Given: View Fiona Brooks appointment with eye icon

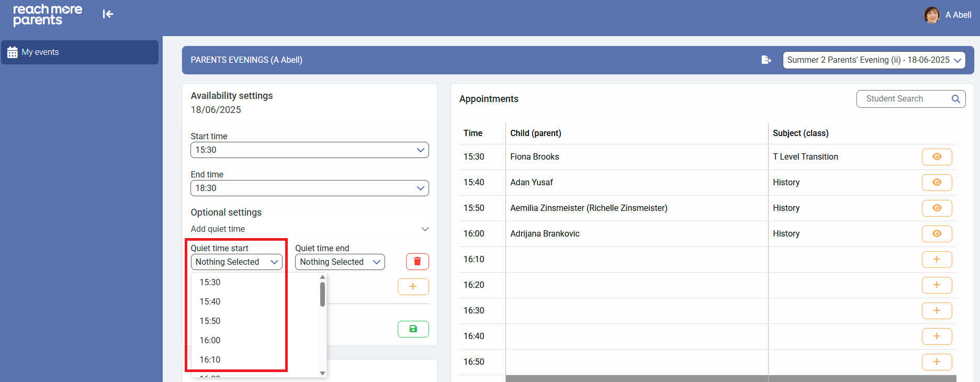Looking at the screenshot, I should tap(936, 157).
